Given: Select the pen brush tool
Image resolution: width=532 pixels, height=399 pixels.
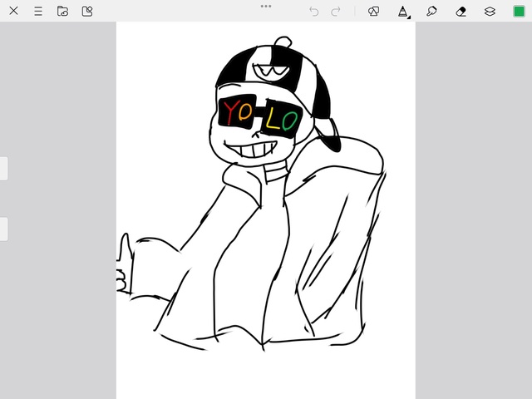Looking at the screenshot, I should pos(402,11).
